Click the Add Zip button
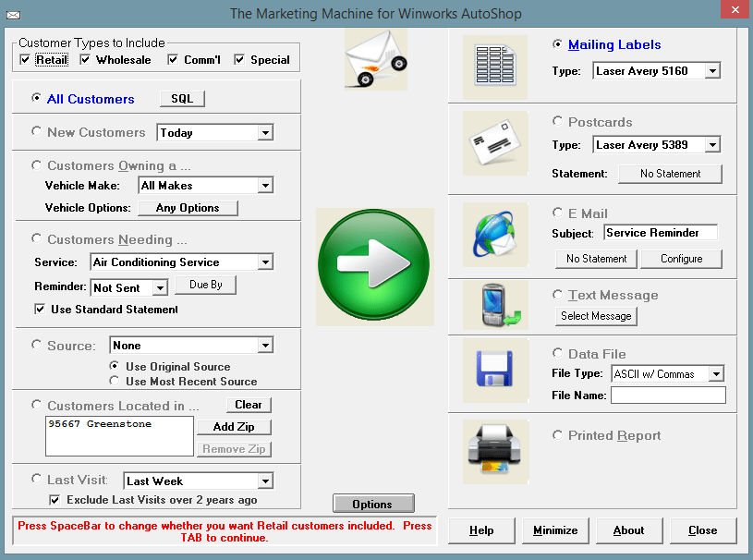 click(235, 427)
